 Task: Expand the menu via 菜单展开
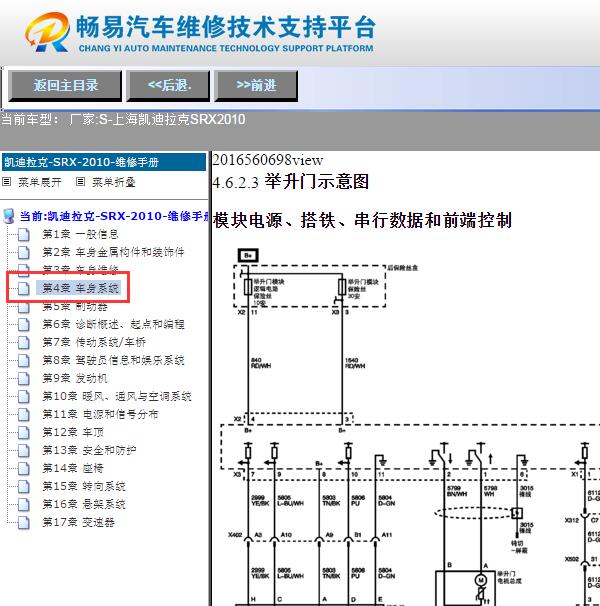click(x=39, y=182)
